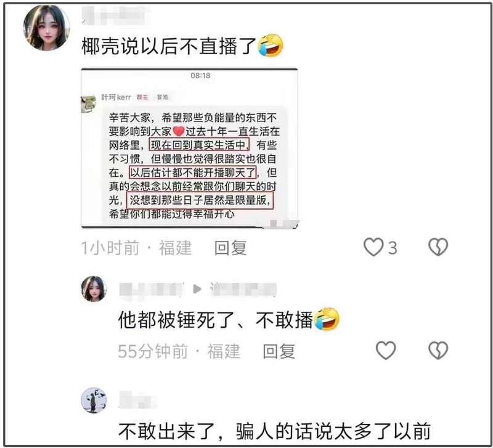Click the reply-to arrow between blurred usernames
Screen dimensions: 493x448
pyautogui.click(x=197, y=288)
